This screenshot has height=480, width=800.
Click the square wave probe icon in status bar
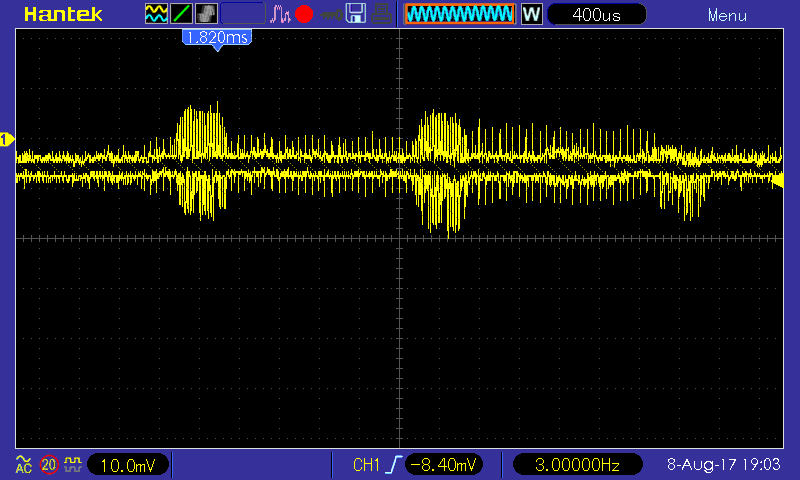point(73,464)
